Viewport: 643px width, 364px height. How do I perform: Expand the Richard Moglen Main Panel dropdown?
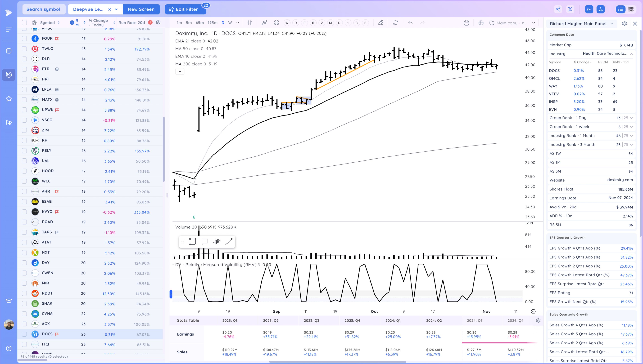click(x=612, y=24)
